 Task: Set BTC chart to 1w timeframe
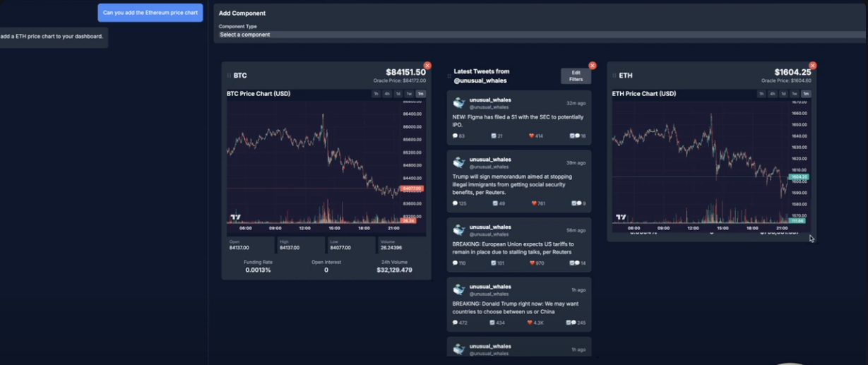410,94
